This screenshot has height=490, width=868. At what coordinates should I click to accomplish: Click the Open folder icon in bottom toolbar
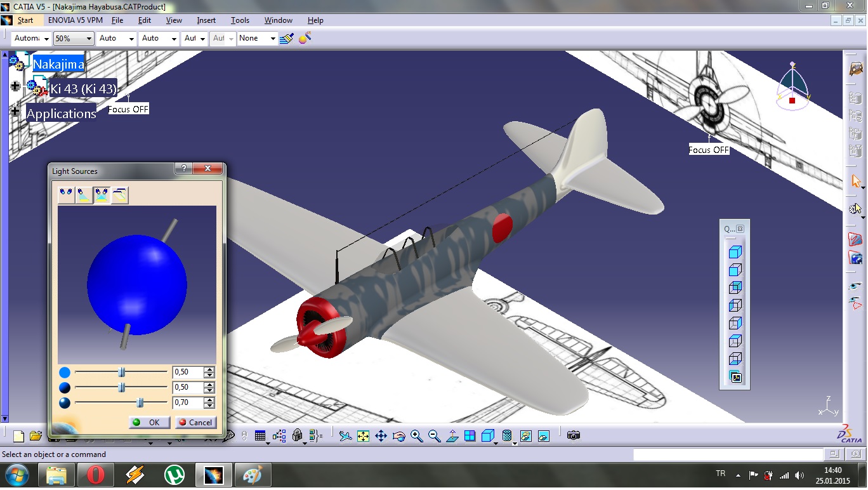point(36,436)
